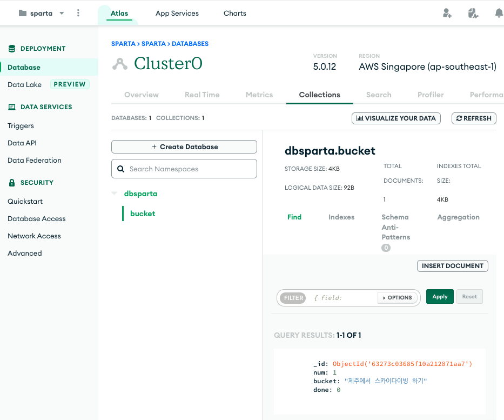Open the Charts tab
504x420 pixels.
click(x=235, y=13)
